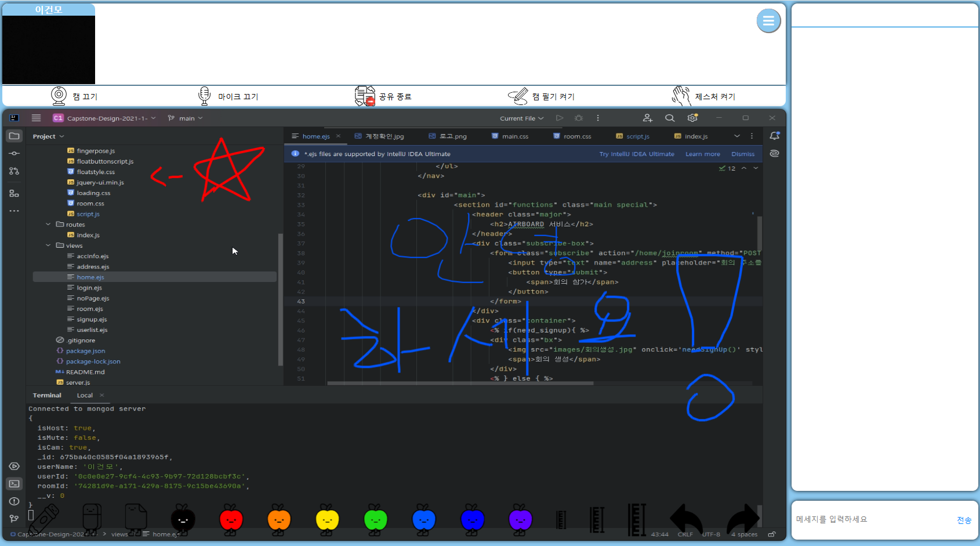980x546 pixels.
Task: Open the blue circular hamburger menu
Action: coord(768,21)
